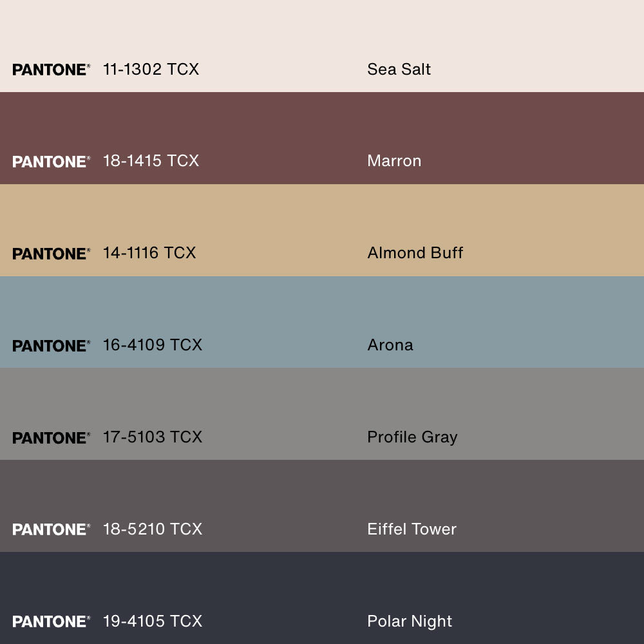This screenshot has width=644, height=644.
Task: Click the Pantone logo on Profile Gray row
Action: [51, 438]
